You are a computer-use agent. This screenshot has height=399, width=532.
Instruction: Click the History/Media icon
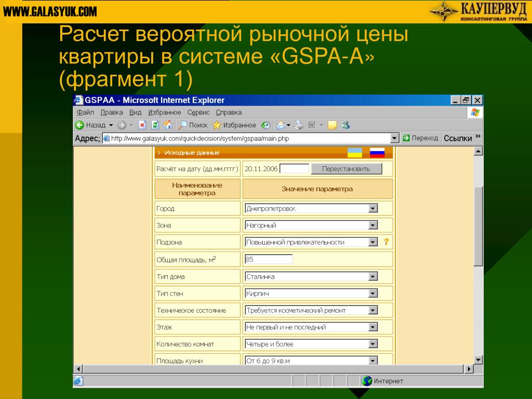click(x=265, y=125)
